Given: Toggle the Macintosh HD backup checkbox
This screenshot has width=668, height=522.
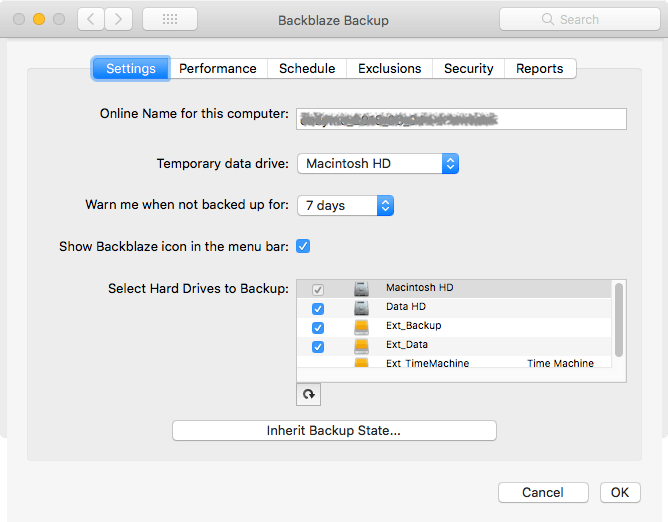Looking at the screenshot, I should coord(317,289).
